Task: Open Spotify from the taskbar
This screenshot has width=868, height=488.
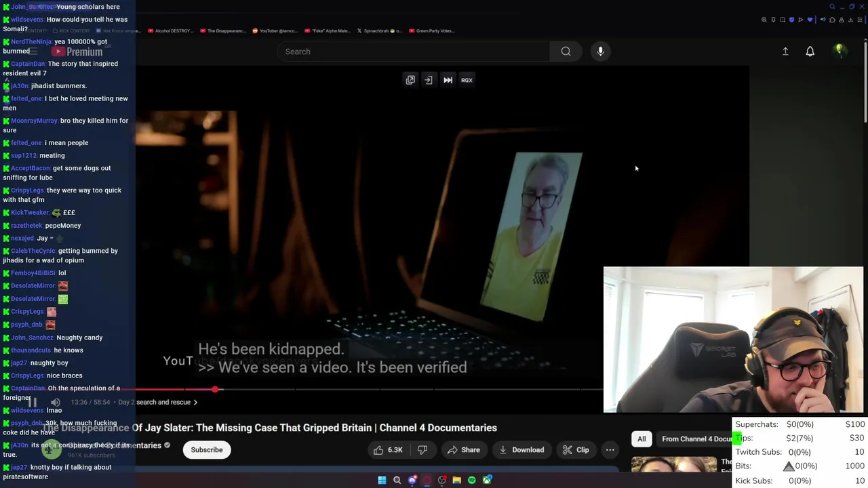Action: [x=472, y=480]
